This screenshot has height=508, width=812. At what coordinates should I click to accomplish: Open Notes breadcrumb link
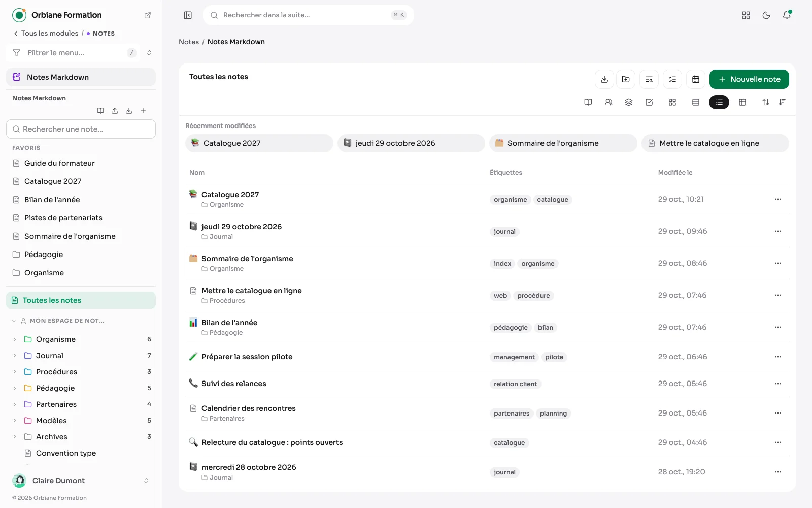(x=189, y=42)
